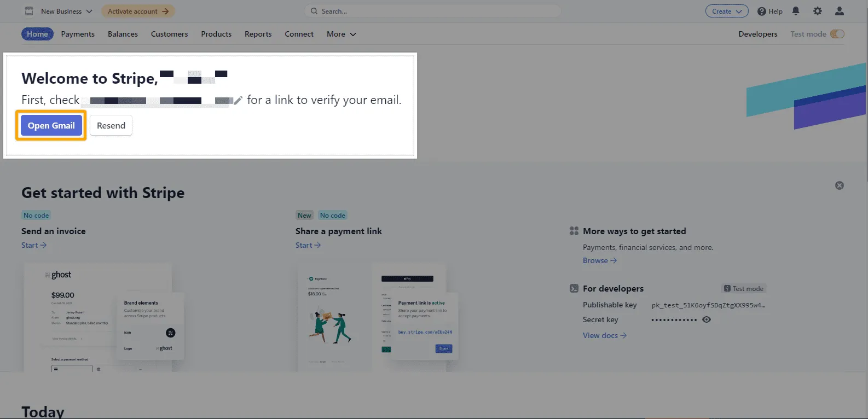Screen dimensions: 868x419
Task: Click the search magnifier icon
Action: point(314,11)
